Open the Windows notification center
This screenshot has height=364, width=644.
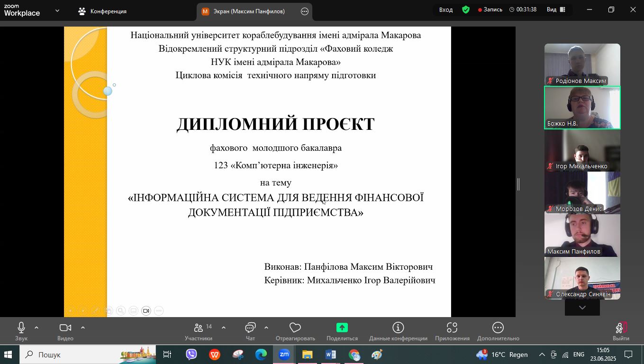coord(628,355)
